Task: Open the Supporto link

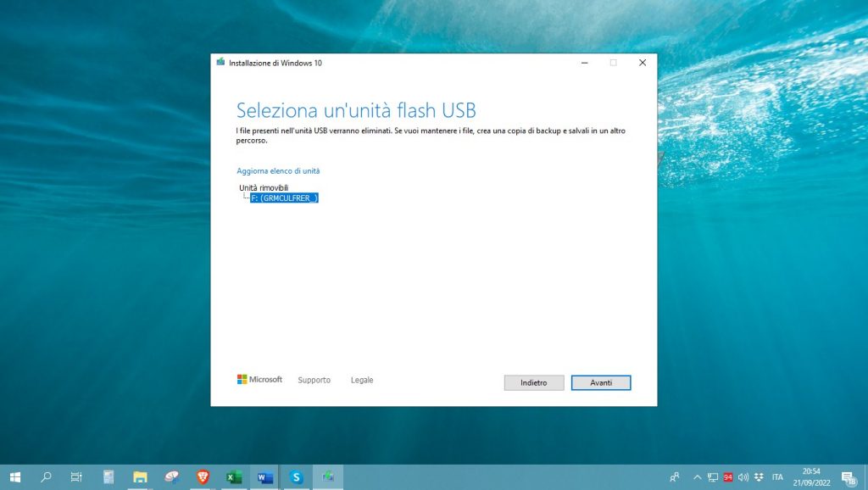Action: pyautogui.click(x=314, y=381)
